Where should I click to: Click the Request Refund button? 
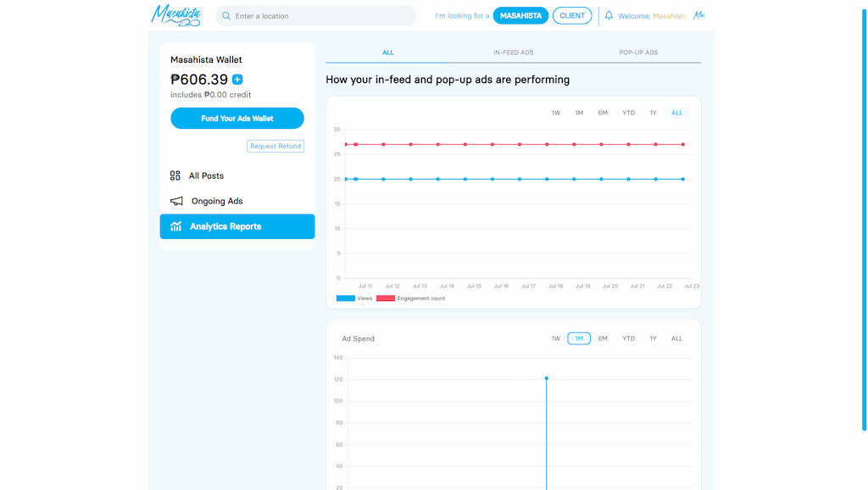coord(275,146)
